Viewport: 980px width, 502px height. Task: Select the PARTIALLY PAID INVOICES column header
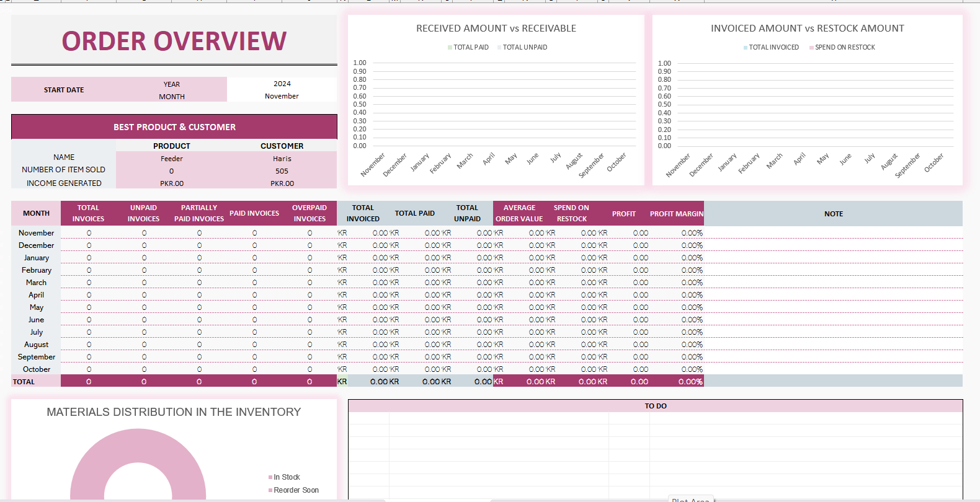coord(199,213)
